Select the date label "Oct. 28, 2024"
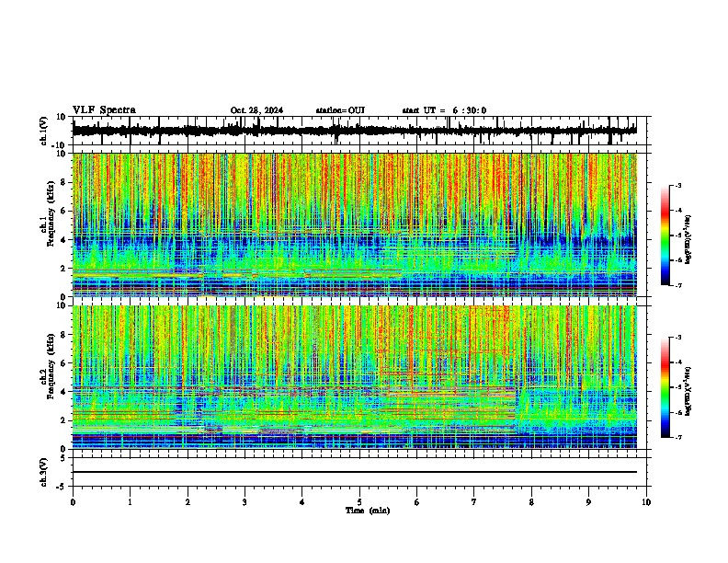Viewport: 728px width, 563px height. pyautogui.click(x=256, y=110)
